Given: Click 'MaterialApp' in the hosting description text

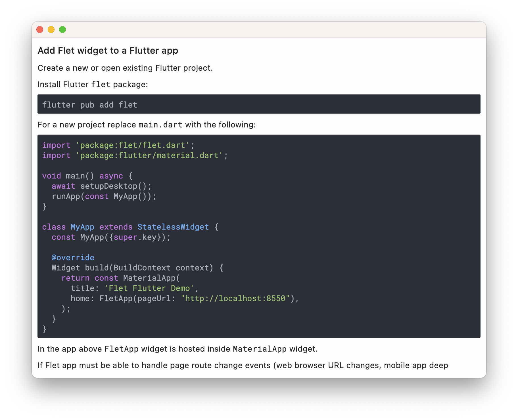Looking at the screenshot, I should [x=259, y=349].
